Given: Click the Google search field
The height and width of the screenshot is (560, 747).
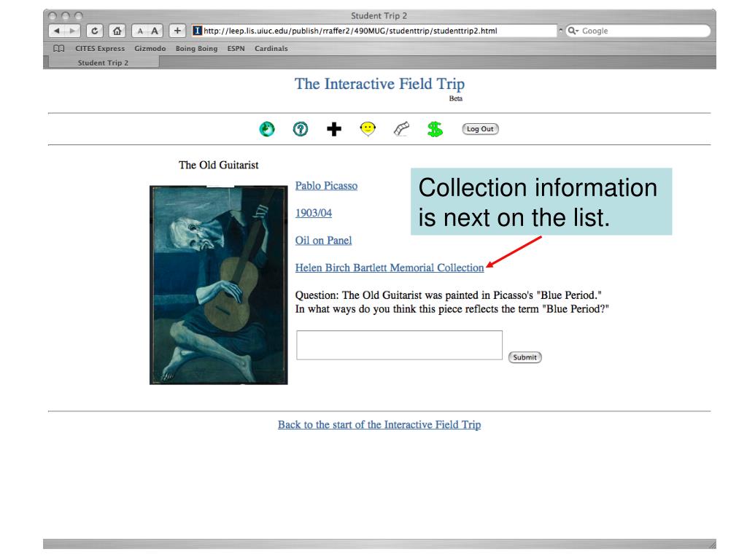Looking at the screenshot, I should (638, 31).
